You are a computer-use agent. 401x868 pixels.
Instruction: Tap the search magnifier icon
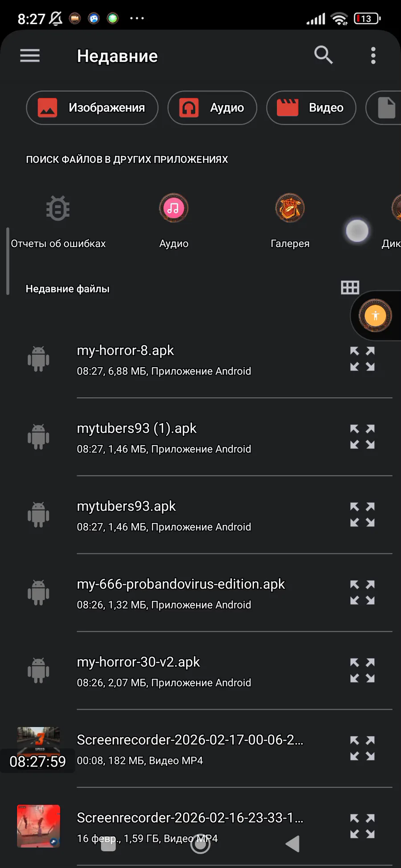point(323,56)
